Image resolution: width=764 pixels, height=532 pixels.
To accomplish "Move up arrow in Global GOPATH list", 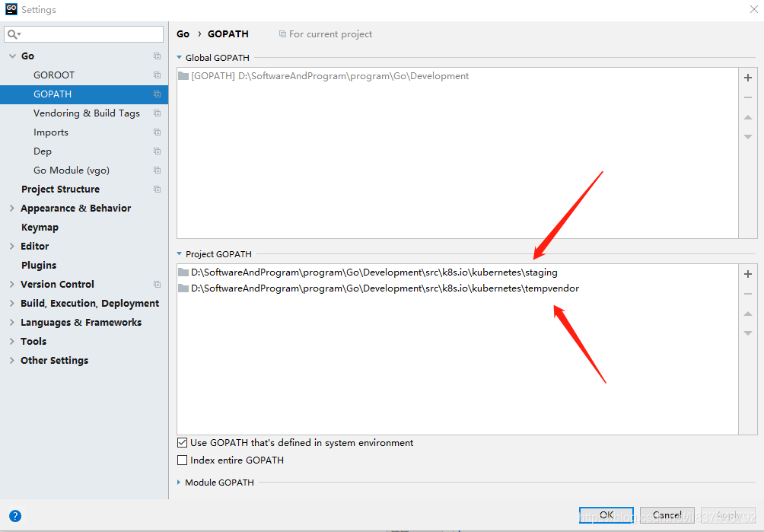I will click(x=748, y=117).
